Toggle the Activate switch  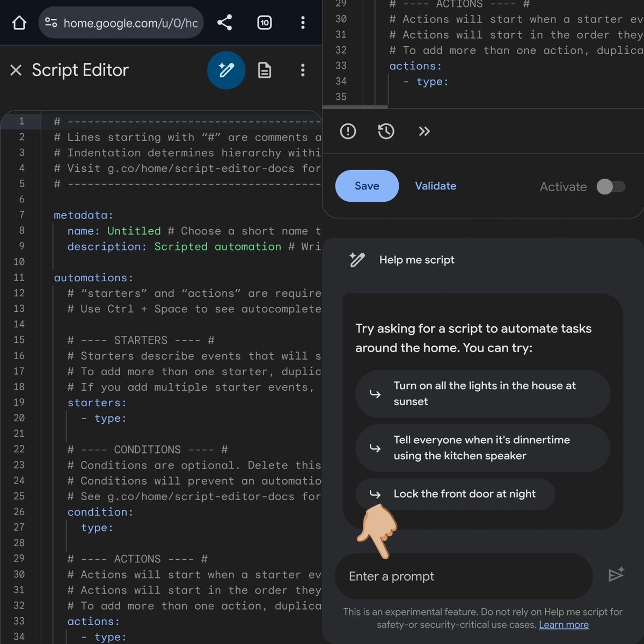[x=611, y=187]
